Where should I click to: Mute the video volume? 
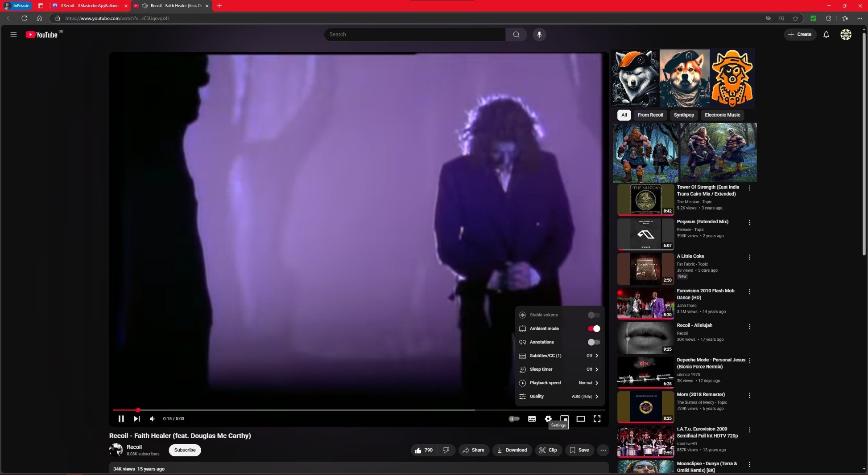[x=153, y=418]
